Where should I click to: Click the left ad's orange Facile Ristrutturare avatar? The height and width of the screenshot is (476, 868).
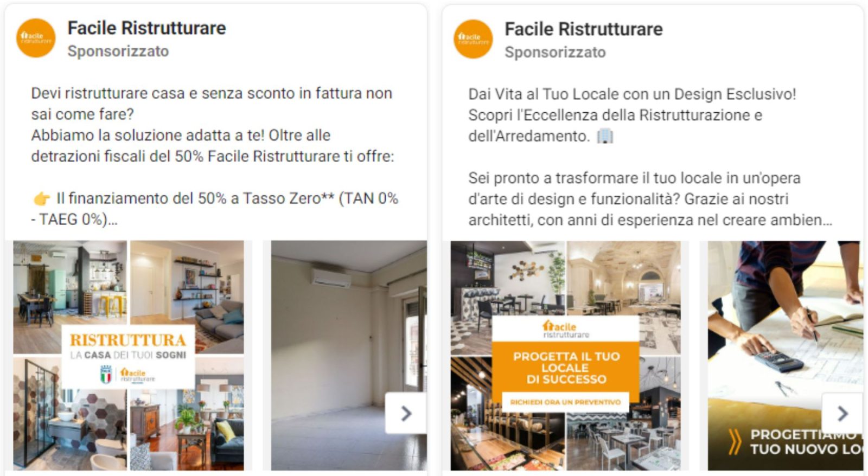[36, 38]
